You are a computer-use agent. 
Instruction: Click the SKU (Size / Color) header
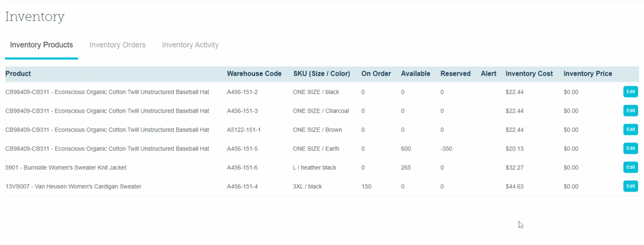coord(322,74)
